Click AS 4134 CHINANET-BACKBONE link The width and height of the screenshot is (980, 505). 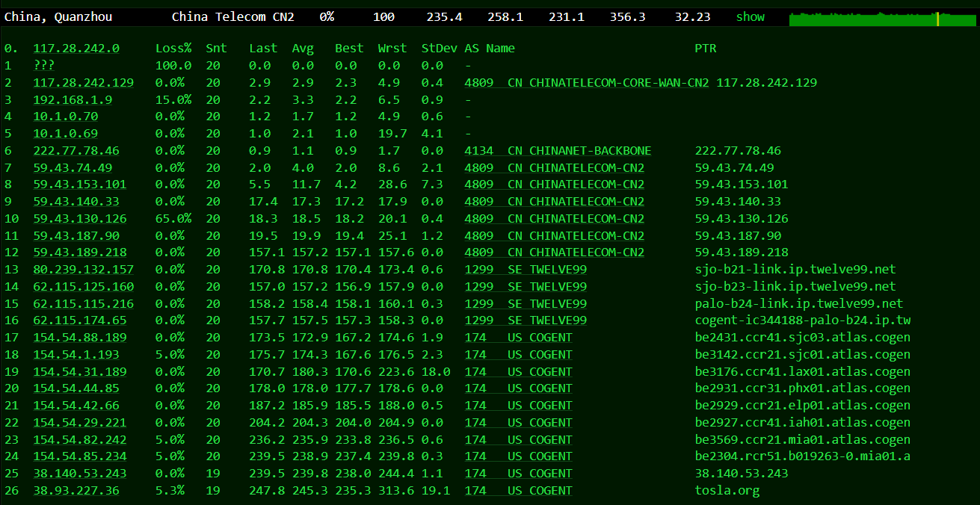click(558, 150)
